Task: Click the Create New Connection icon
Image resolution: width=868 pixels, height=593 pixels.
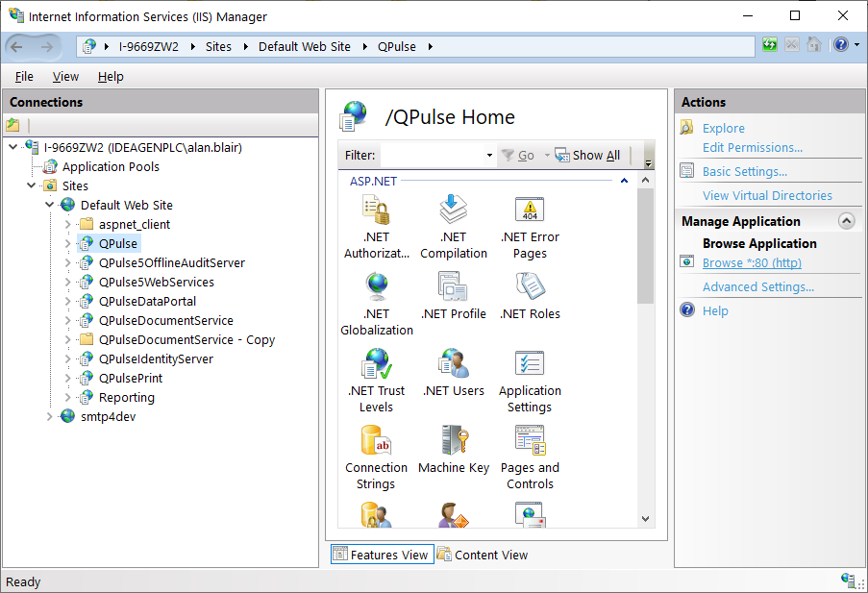Action: click(x=12, y=125)
